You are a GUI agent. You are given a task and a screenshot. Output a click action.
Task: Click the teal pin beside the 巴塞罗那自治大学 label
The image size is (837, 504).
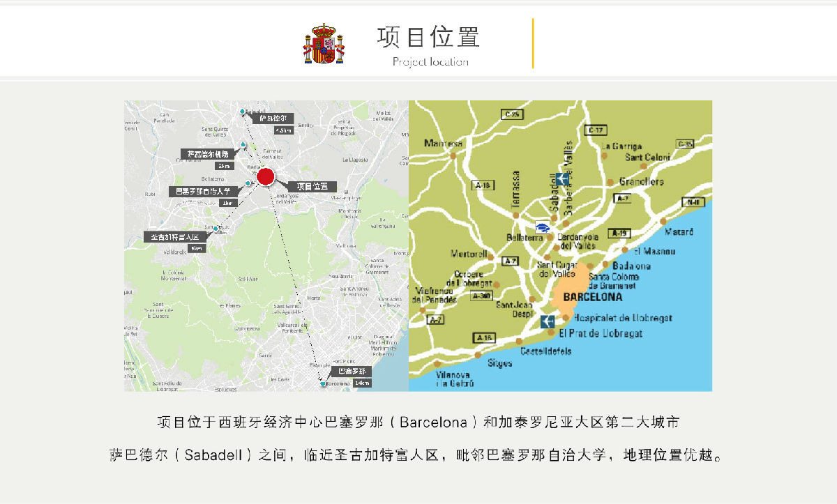[x=248, y=183]
